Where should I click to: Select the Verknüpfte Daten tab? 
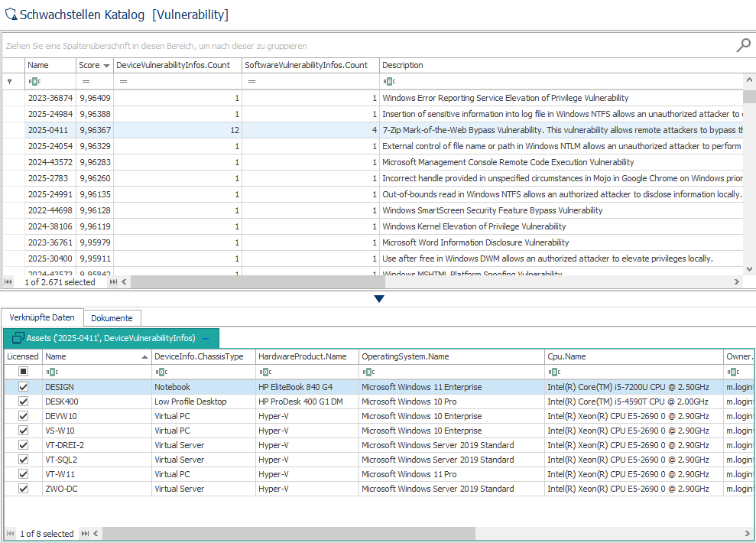pyautogui.click(x=42, y=318)
